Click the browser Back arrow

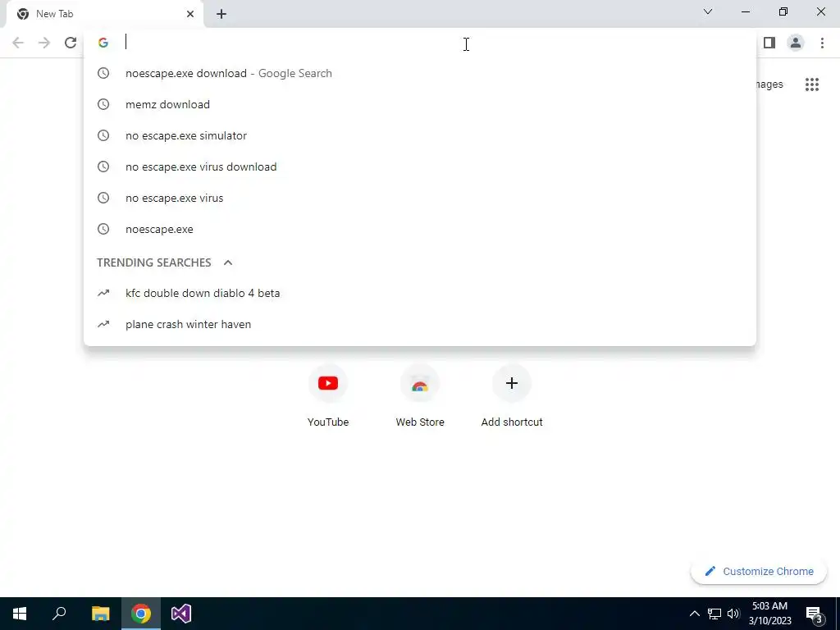pos(18,43)
